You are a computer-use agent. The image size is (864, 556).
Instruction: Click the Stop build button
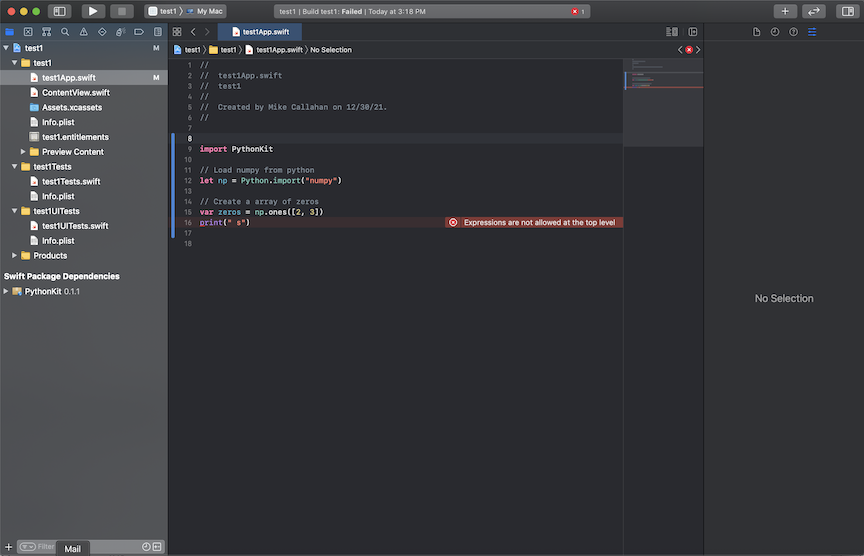(x=121, y=11)
